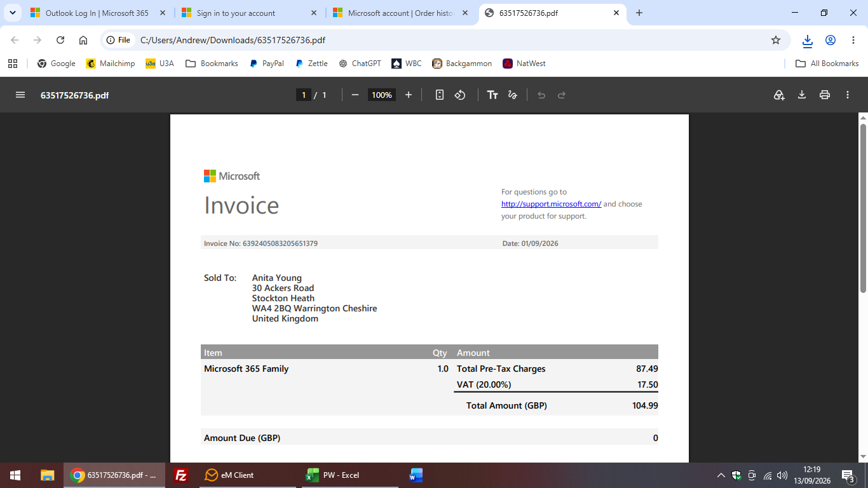
Task: Open the WBC bookmark
Action: [x=407, y=64]
